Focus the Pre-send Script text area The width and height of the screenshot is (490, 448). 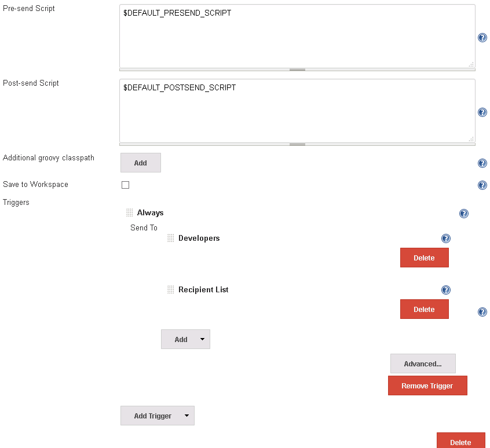[297, 36]
